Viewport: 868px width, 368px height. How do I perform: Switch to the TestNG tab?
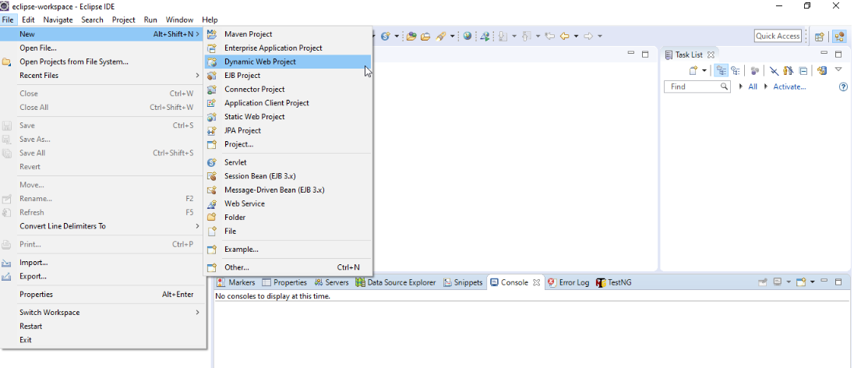(614, 283)
